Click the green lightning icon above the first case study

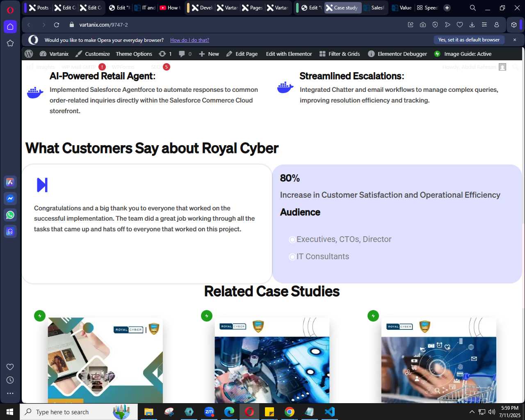40,316
